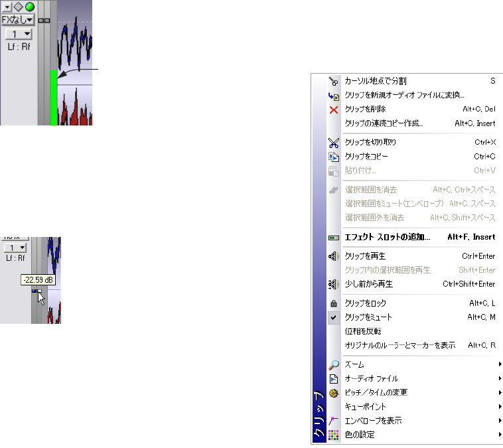Click the convert clip to new audio file icon
503x448 pixels.
(x=333, y=96)
